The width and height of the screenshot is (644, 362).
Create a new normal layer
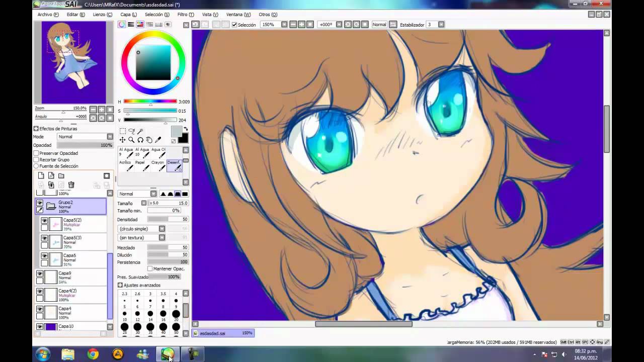(41, 175)
